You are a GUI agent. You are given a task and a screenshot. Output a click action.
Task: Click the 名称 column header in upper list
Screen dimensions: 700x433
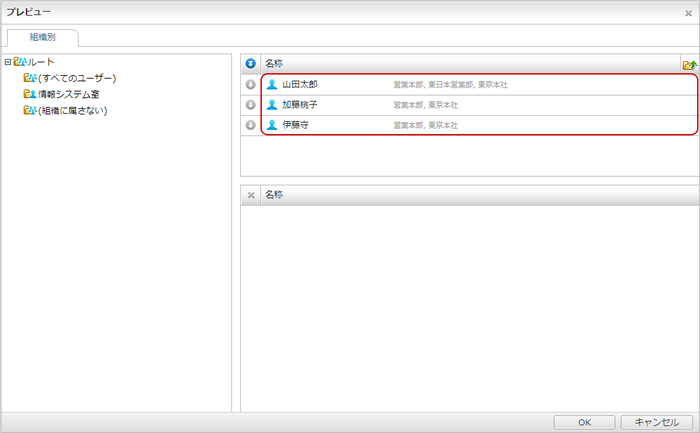click(x=274, y=64)
